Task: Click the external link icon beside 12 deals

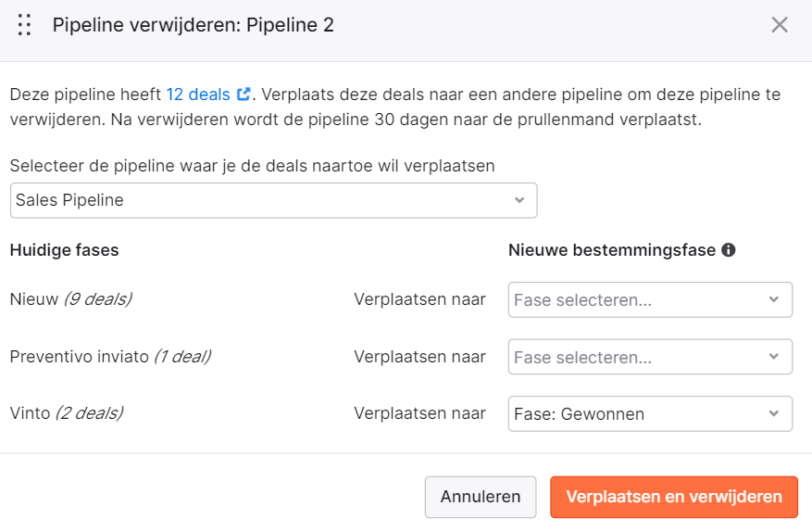Action: 244,95
